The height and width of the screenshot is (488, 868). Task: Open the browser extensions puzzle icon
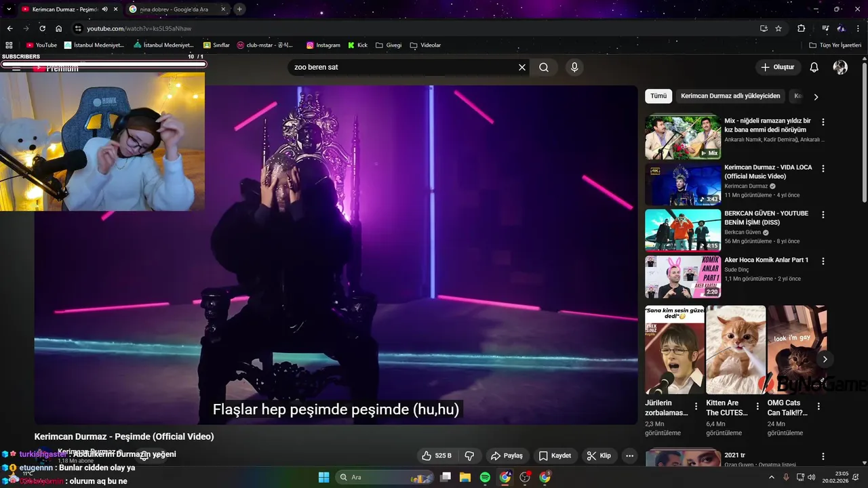802,28
